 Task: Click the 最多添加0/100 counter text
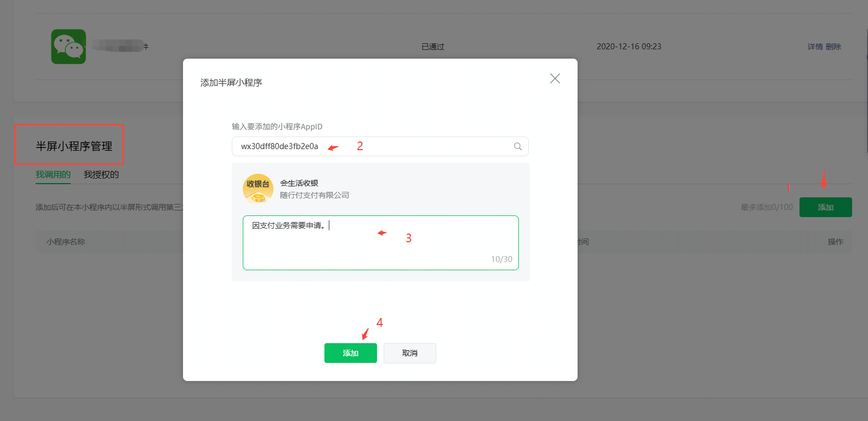coord(767,207)
